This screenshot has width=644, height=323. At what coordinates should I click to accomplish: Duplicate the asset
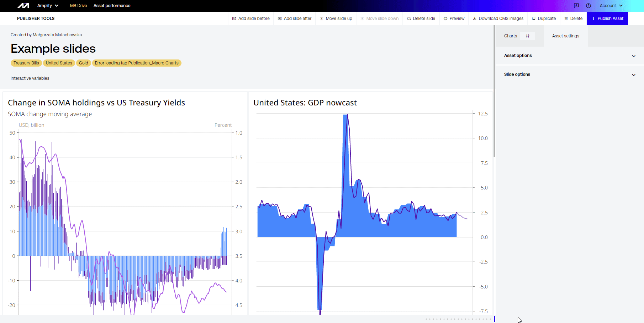(x=544, y=19)
